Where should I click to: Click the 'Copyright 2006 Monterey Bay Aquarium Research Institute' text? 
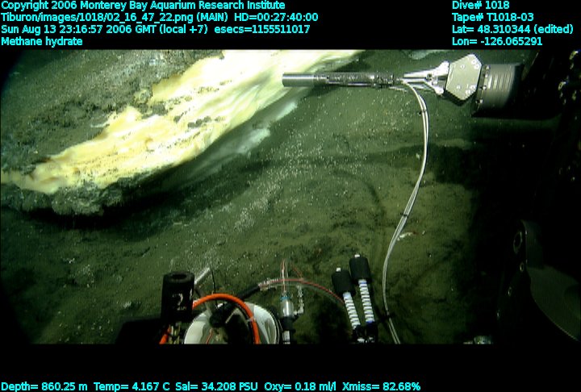point(143,6)
